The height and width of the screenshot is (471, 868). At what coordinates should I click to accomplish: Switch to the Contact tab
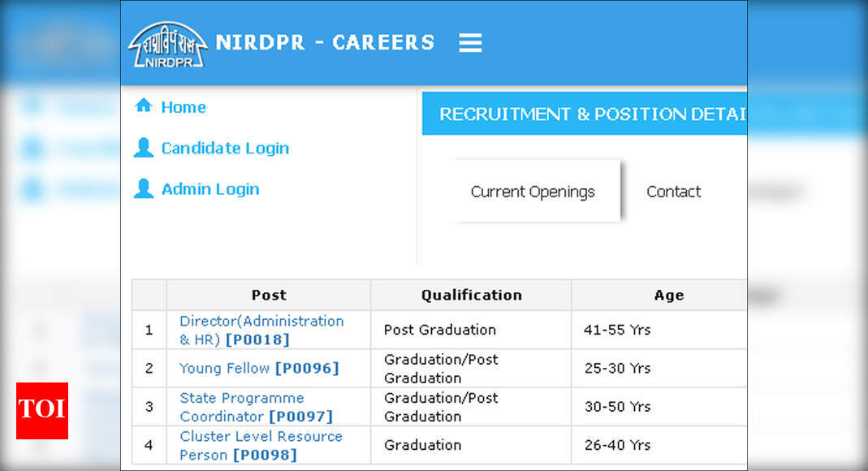[673, 192]
